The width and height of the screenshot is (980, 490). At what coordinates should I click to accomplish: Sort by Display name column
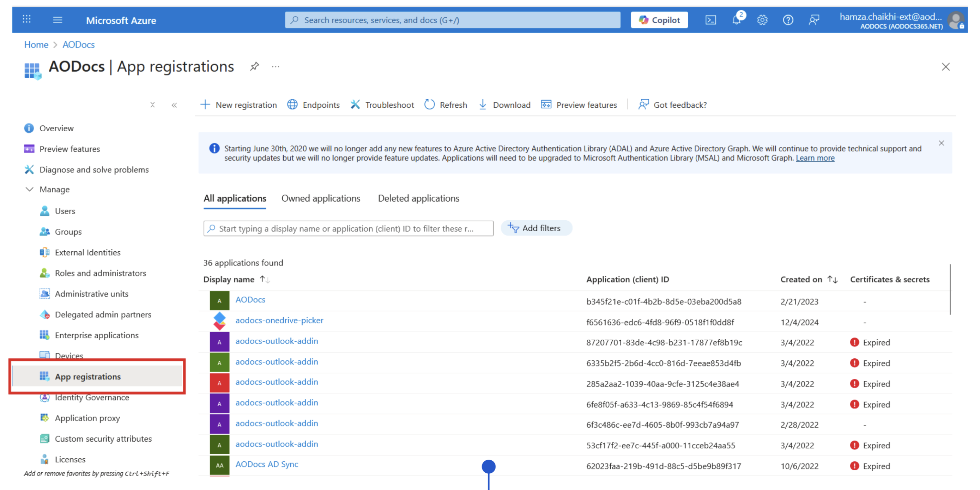click(x=237, y=280)
